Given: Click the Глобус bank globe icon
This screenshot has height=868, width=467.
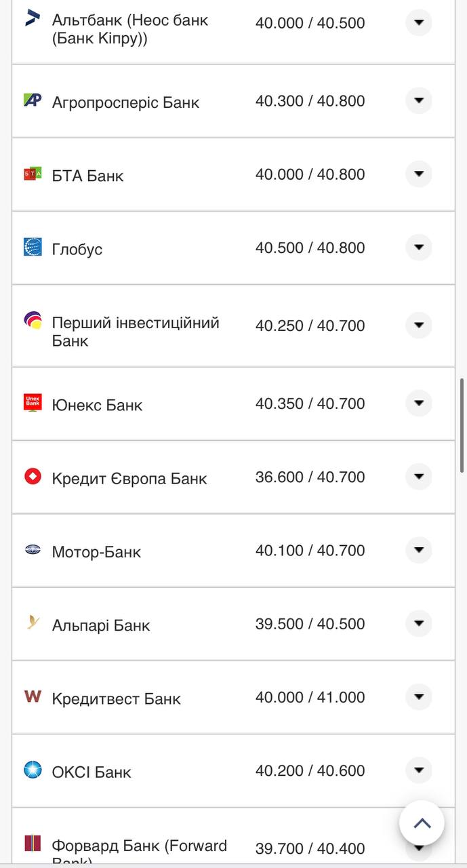Looking at the screenshot, I should point(33,247).
